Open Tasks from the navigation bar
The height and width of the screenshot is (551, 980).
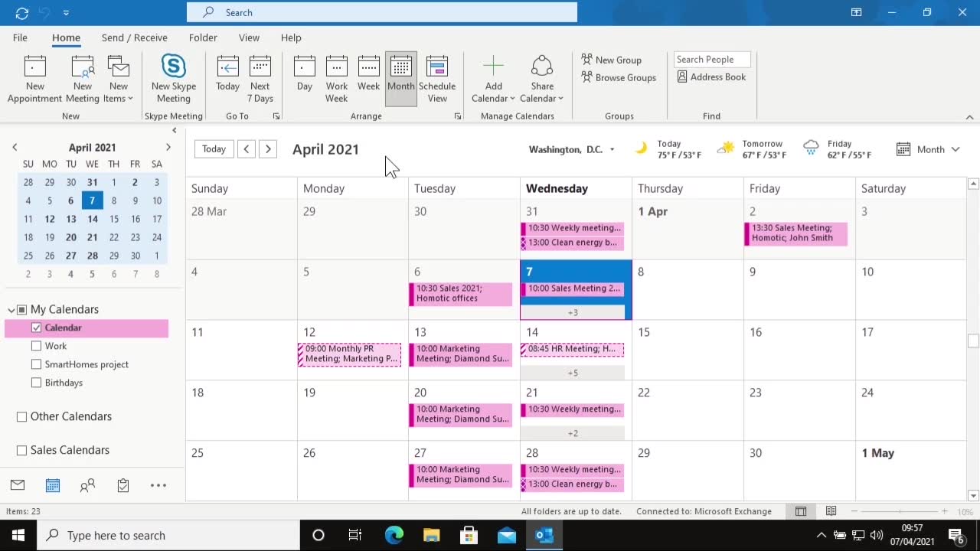click(x=123, y=485)
